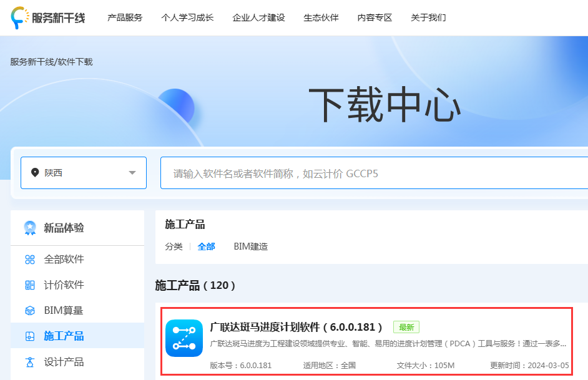
Task: Click the BIM算量 cube icon
Action: (30, 311)
